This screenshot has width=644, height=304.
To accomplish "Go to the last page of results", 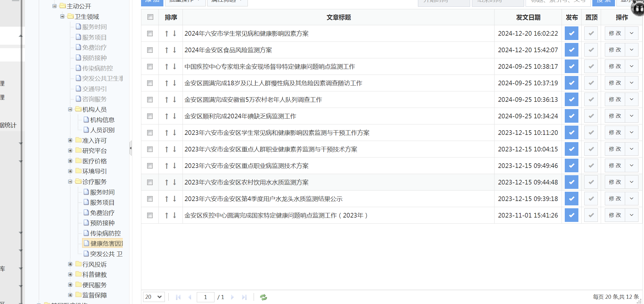I will (x=244, y=297).
